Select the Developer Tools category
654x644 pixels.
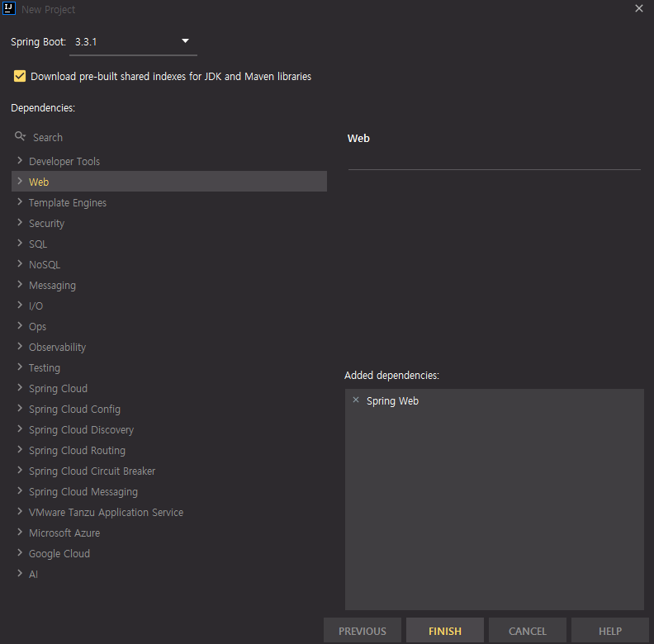coord(64,162)
